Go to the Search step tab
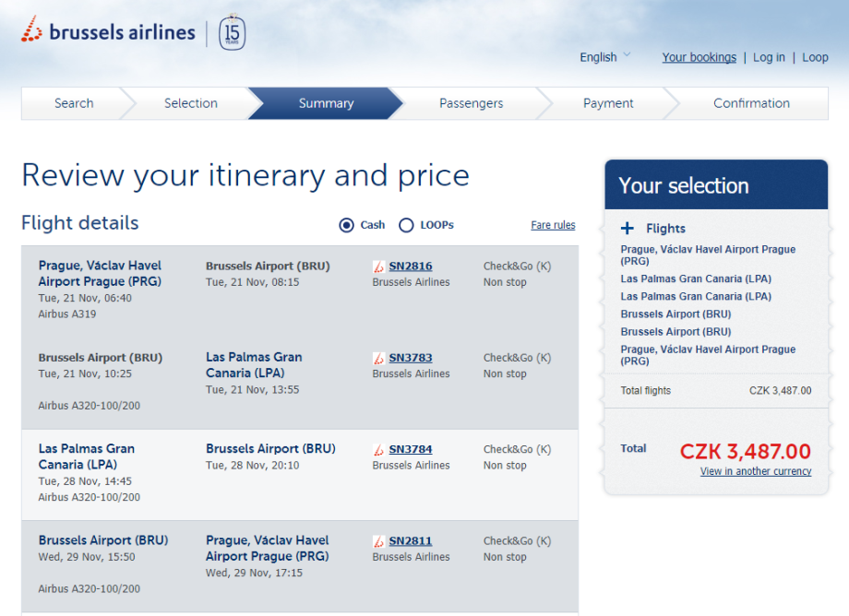 tap(74, 103)
